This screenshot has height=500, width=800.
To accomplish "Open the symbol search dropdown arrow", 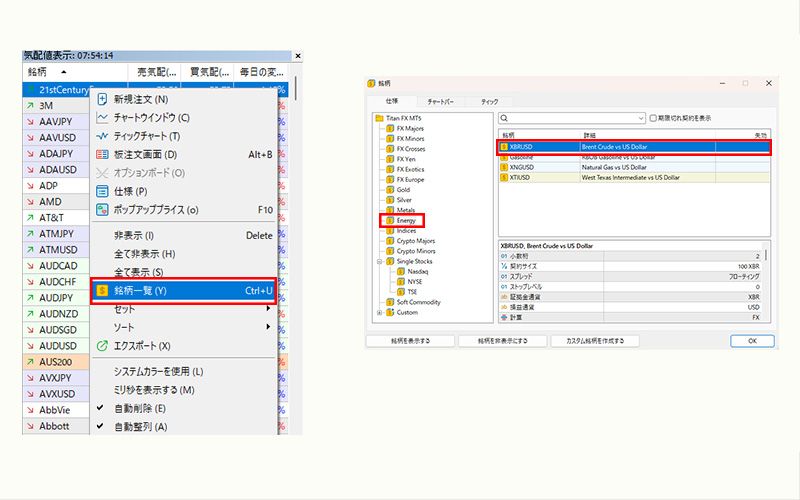I will pyautogui.click(x=641, y=118).
